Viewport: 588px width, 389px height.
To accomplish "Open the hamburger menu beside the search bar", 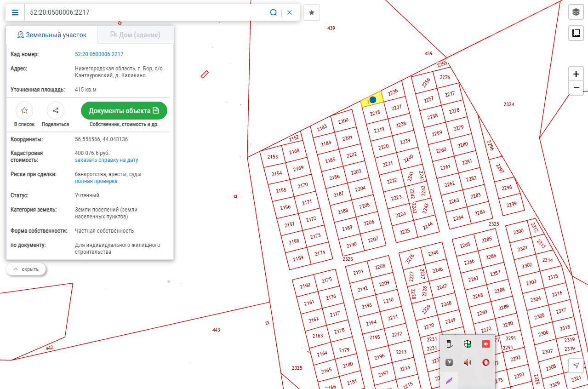I will (x=15, y=12).
